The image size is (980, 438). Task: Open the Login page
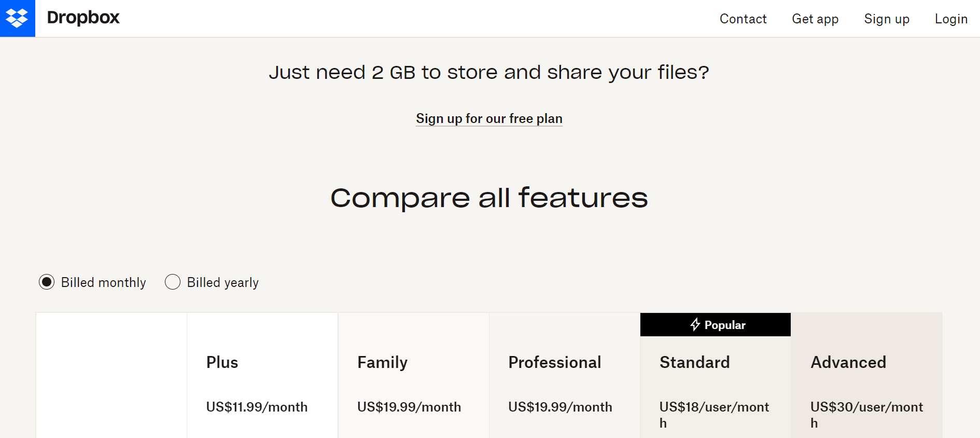(x=951, y=19)
